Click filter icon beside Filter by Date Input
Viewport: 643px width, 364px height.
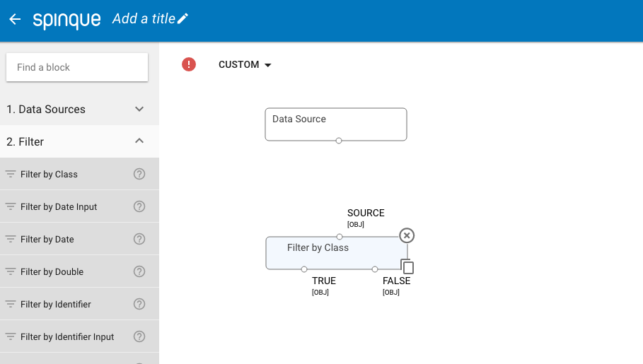pos(10,206)
